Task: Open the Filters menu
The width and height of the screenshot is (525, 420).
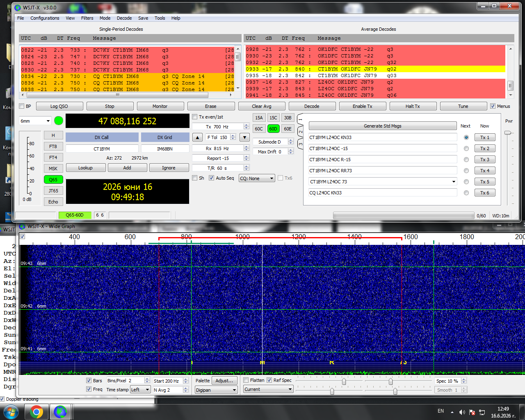Action: coord(87,18)
